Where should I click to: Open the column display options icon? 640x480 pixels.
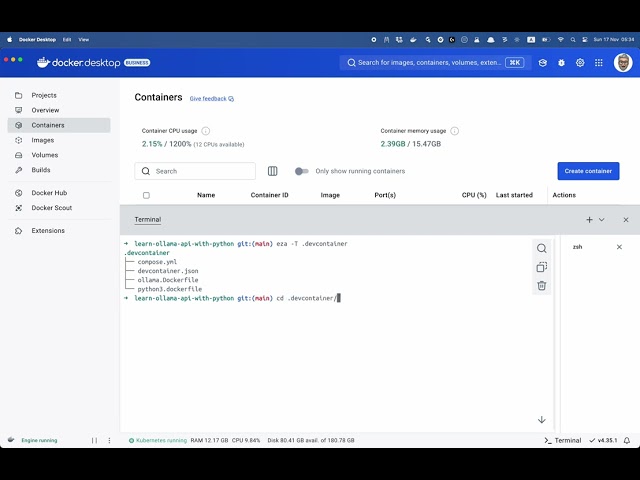click(x=273, y=171)
